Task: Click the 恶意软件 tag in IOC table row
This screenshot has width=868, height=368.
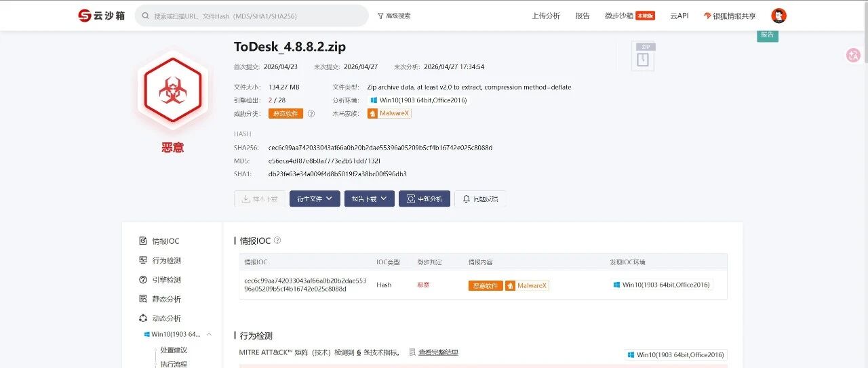Action: 486,285
